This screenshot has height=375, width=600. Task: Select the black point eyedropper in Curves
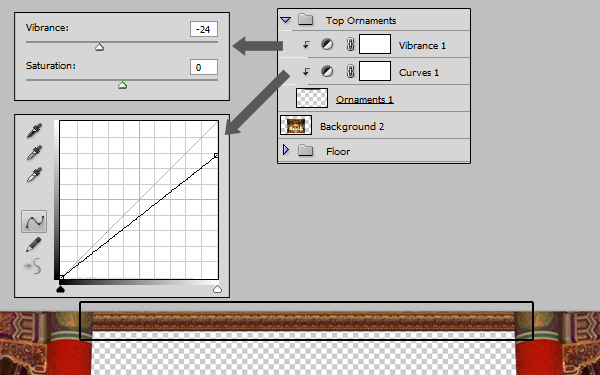click(x=34, y=130)
